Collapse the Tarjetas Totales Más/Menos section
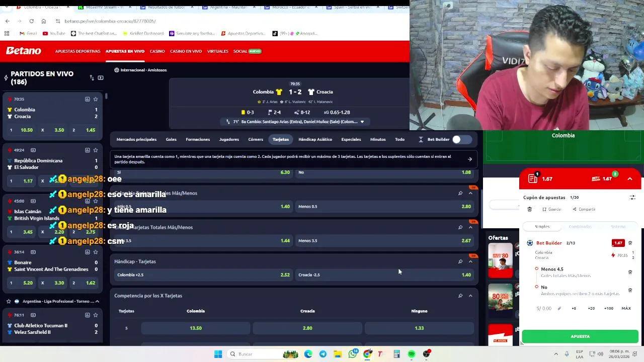Image resolution: width=644 pixels, height=362 pixels. click(x=470, y=227)
